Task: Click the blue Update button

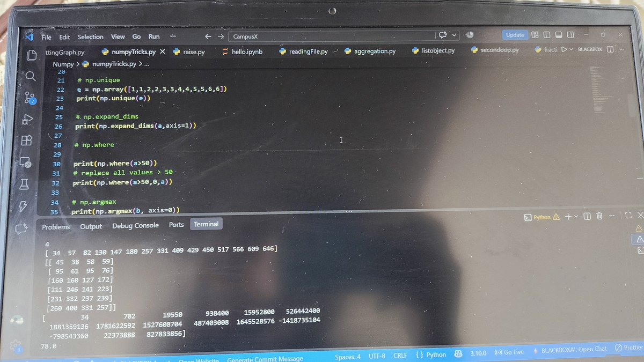Action: point(515,35)
